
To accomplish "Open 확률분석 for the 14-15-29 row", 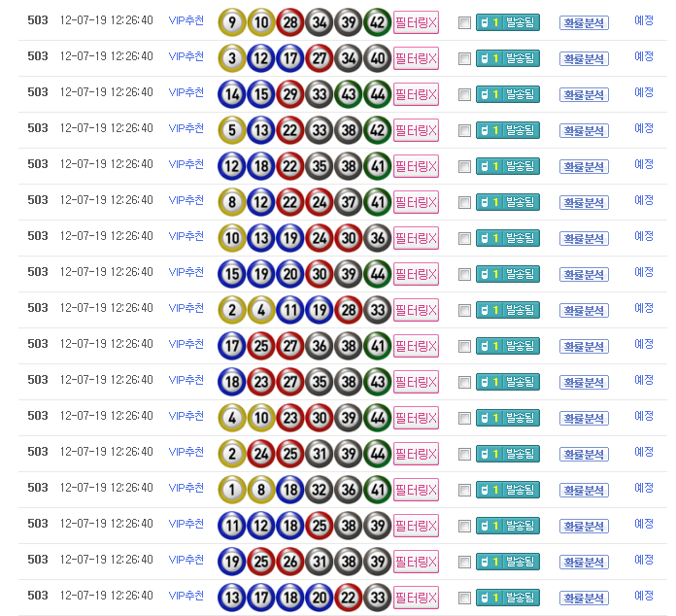I will (584, 94).
